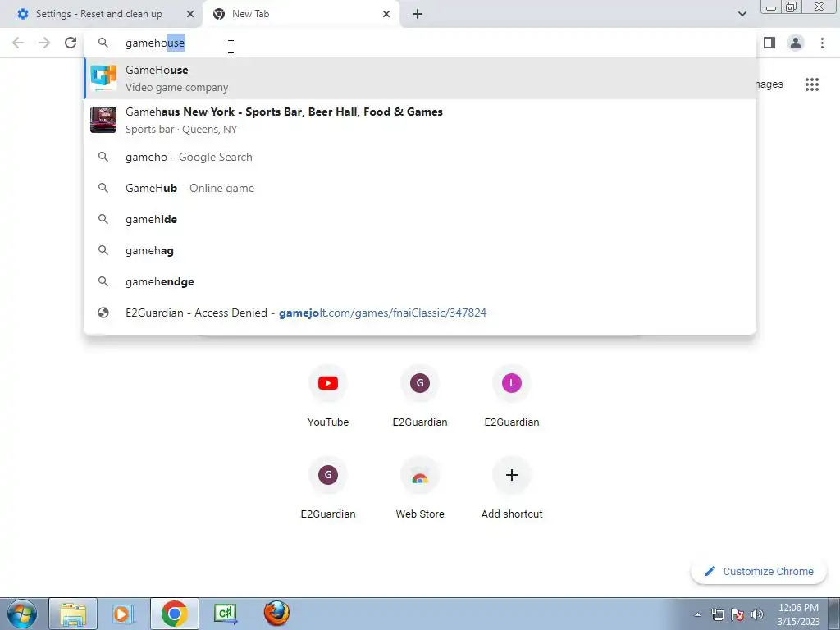This screenshot has width=840, height=630.
Task: Open the Web Store shortcut
Action: (x=420, y=487)
